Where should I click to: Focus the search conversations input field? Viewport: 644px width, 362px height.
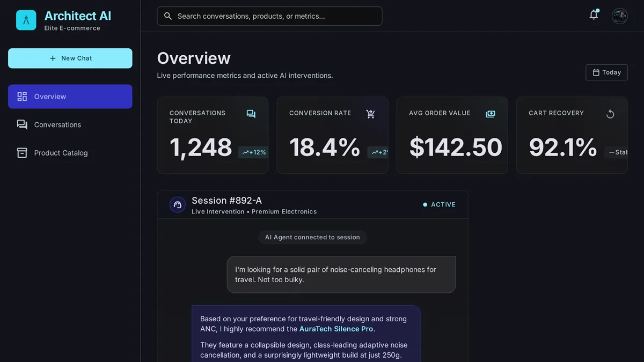[x=269, y=16]
